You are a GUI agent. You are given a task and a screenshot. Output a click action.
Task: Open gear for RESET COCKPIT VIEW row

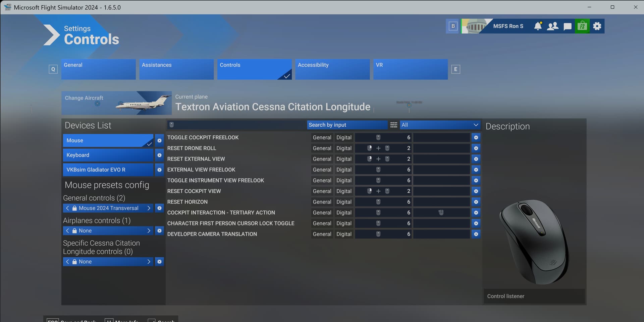(x=476, y=191)
